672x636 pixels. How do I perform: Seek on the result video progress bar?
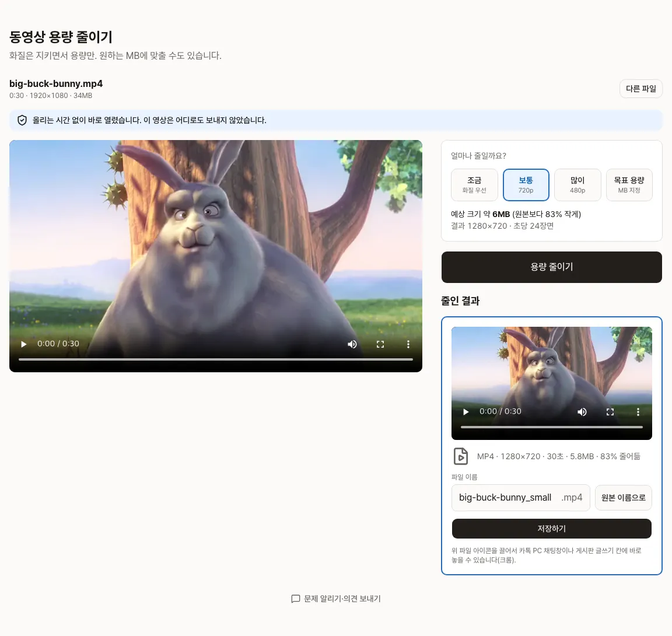pyautogui.click(x=552, y=427)
